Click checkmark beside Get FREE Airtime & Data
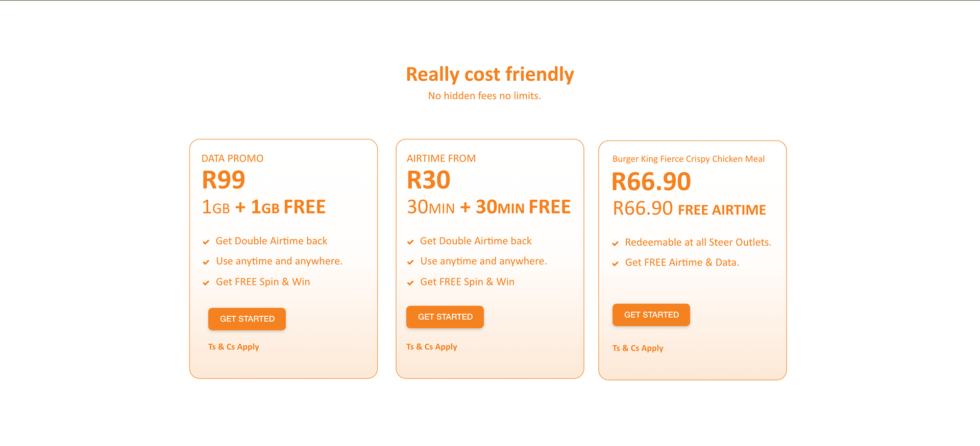 tap(616, 264)
